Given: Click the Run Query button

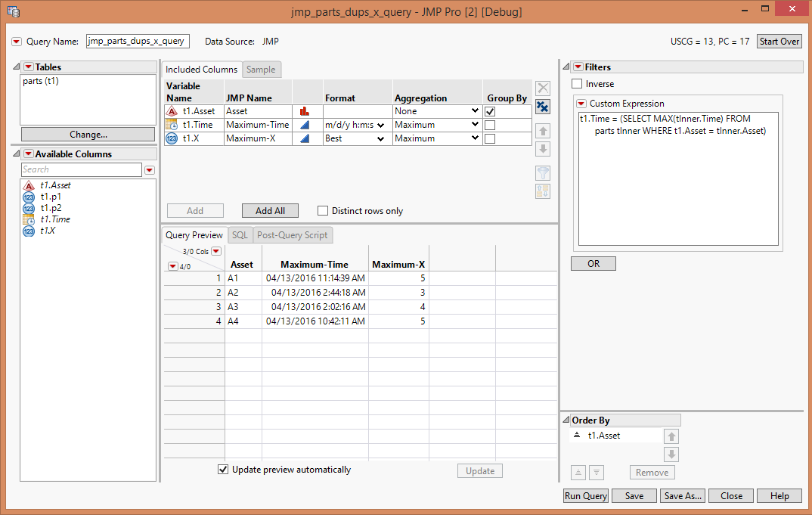Looking at the screenshot, I should 585,495.
